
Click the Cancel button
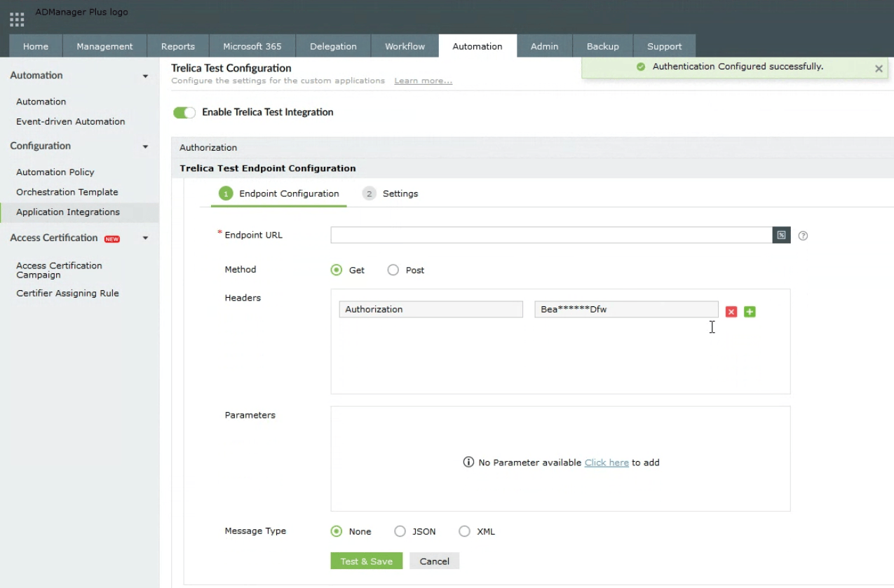(435, 561)
